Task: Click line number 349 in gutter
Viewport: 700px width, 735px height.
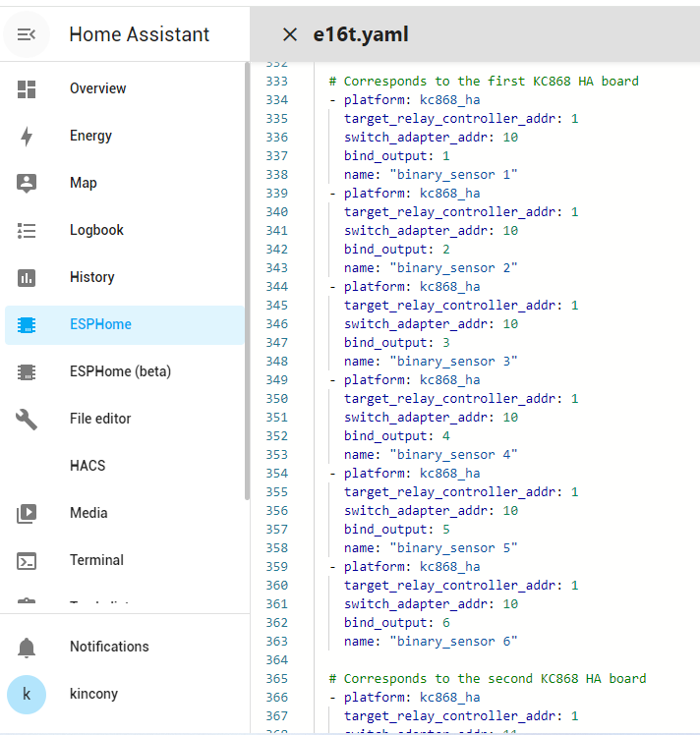Action: 276,380
